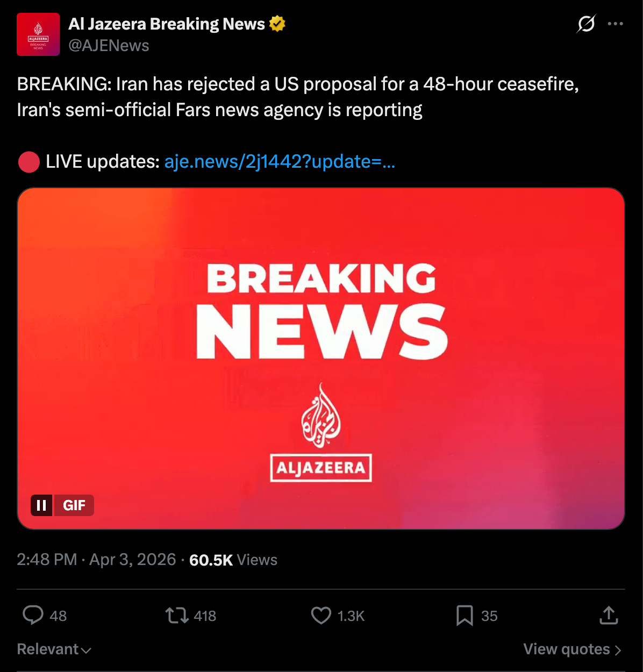Click the chevron next to Relevant
643x672 pixels.
click(x=86, y=650)
